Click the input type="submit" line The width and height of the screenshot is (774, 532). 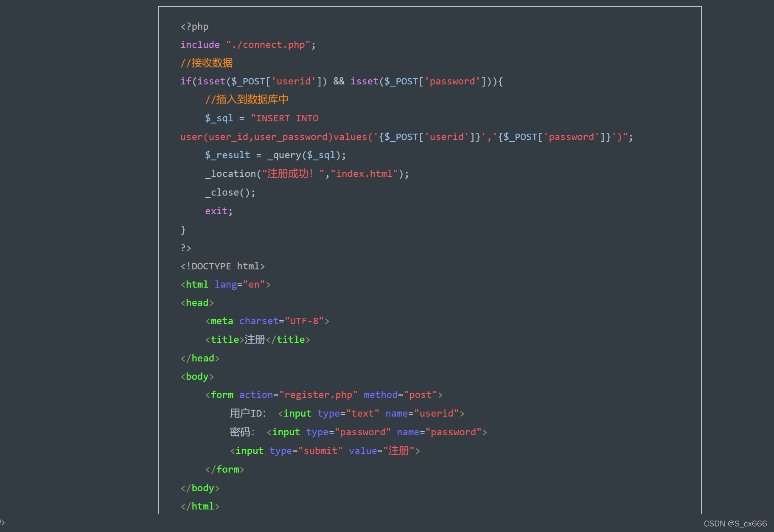325,451
